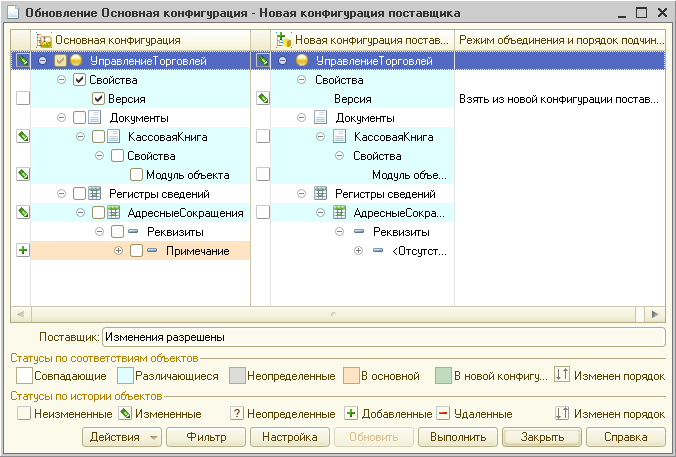Check the Свойства checkbox under КассоваяКнига
The image size is (676, 457).
tap(117, 156)
